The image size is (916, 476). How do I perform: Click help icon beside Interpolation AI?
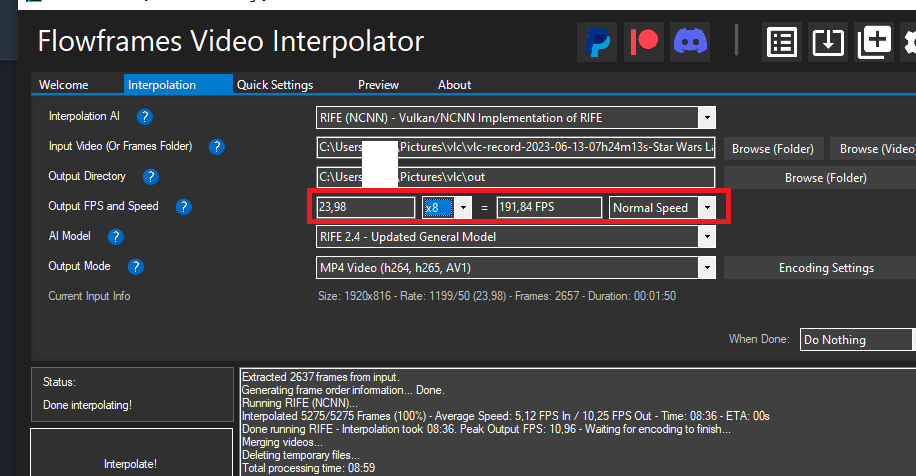click(145, 117)
